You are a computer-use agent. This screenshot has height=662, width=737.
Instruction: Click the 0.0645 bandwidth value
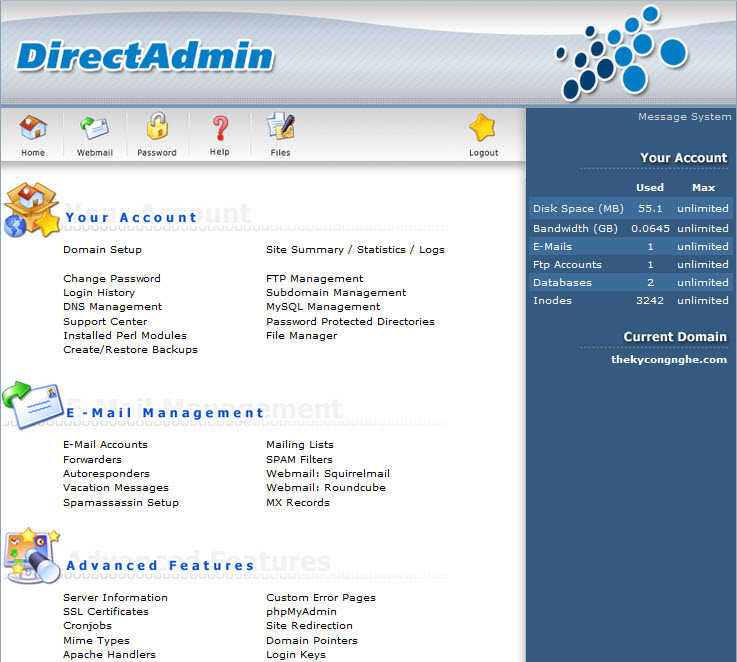pos(651,229)
